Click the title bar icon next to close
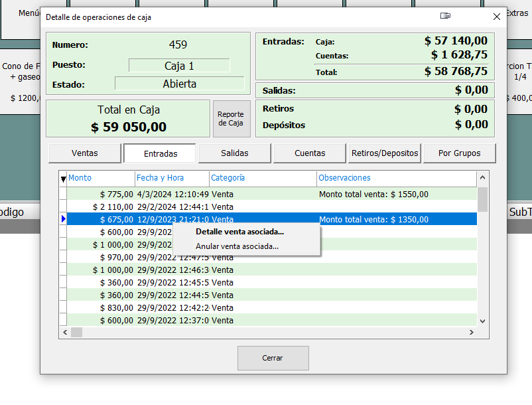The width and height of the screenshot is (532, 405). click(x=445, y=16)
